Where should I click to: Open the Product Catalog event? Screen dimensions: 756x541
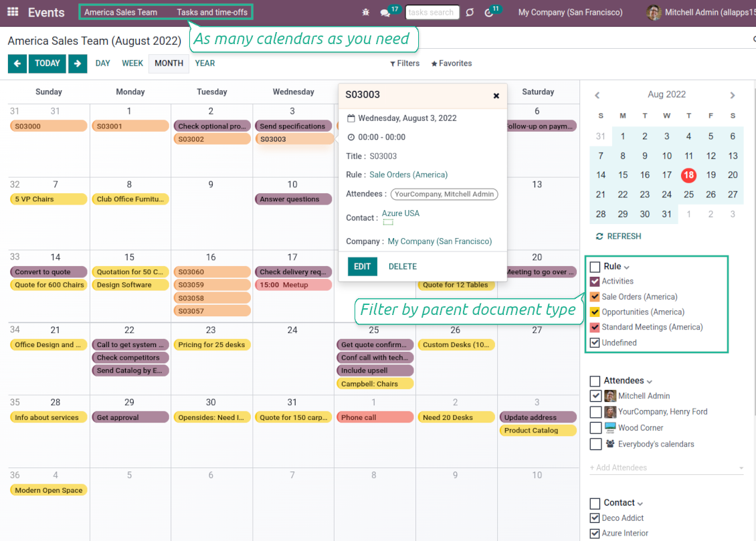pyautogui.click(x=538, y=430)
